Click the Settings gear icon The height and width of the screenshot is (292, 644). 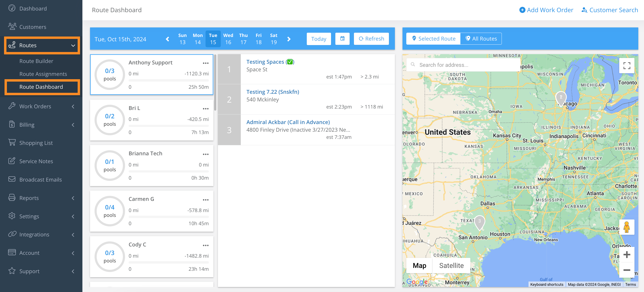tap(12, 216)
